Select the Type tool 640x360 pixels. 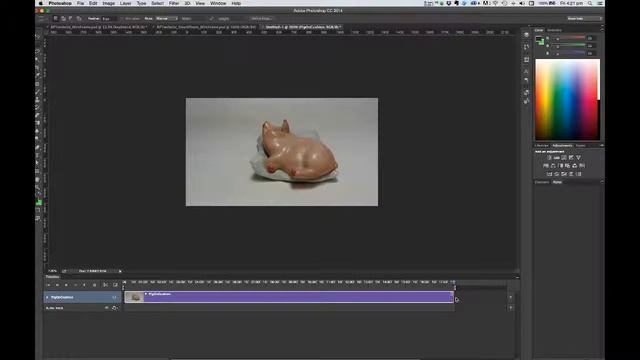click(38, 155)
